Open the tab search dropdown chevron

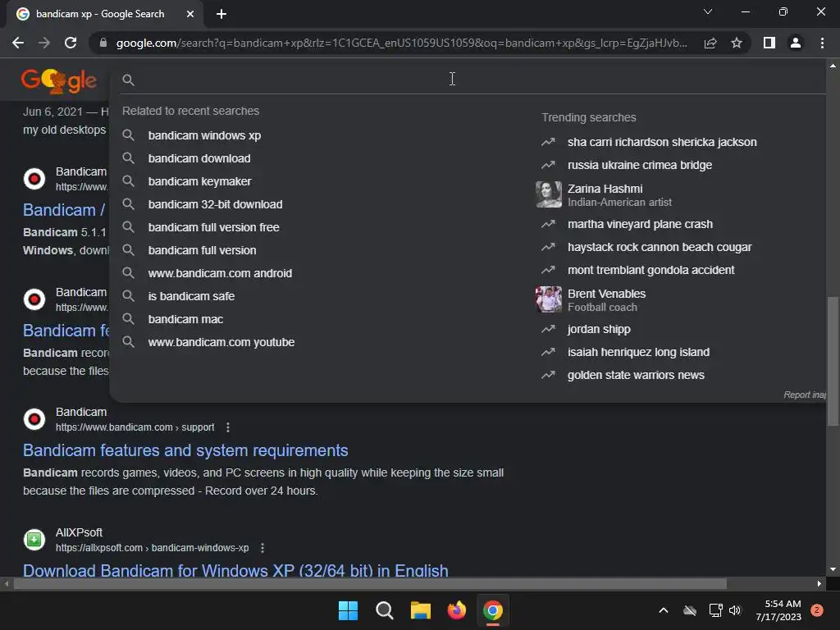pyautogui.click(x=708, y=11)
